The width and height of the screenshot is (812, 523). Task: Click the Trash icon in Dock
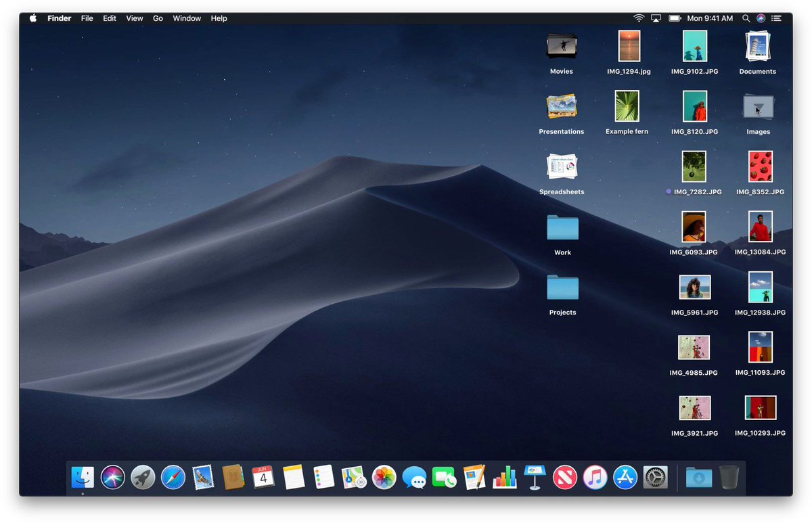click(x=729, y=478)
